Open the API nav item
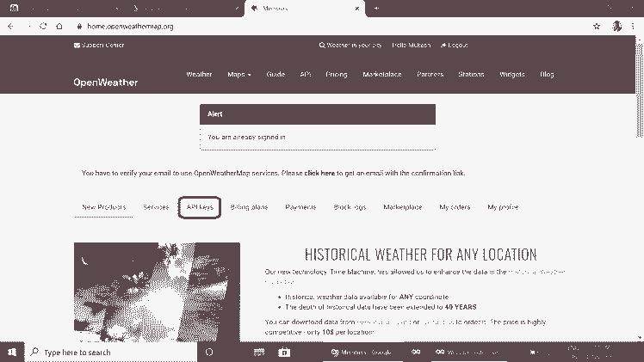This screenshot has height=362, width=644. 305,74
